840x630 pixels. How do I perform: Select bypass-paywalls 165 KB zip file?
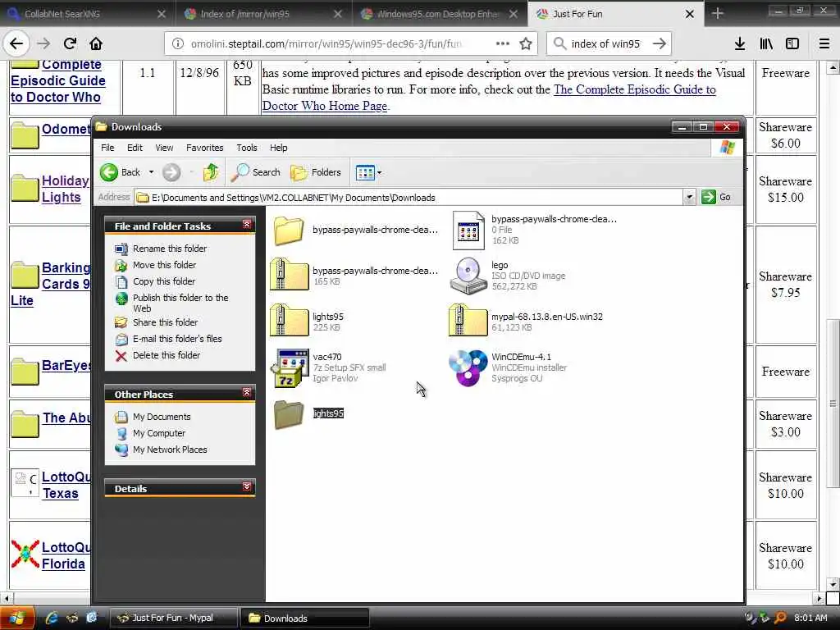point(289,274)
